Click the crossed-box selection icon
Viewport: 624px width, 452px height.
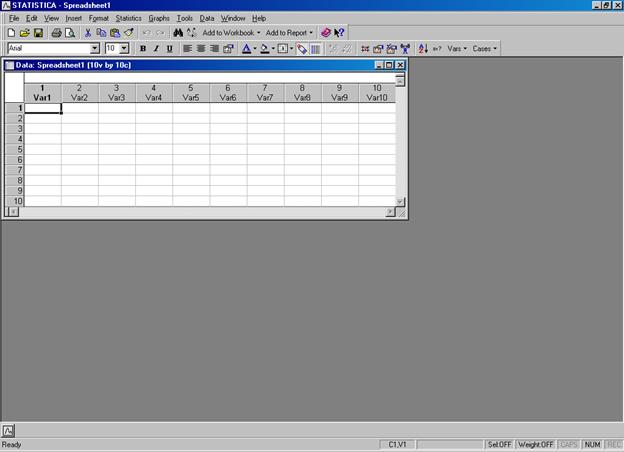click(392, 49)
